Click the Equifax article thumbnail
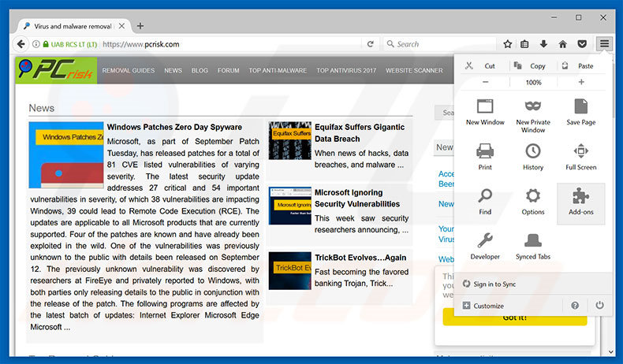The image size is (623, 364). tap(289, 140)
